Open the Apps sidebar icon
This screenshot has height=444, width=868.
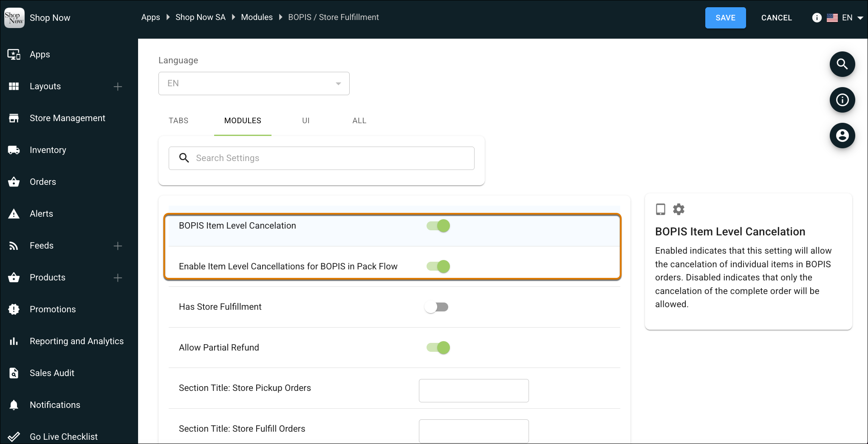click(14, 54)
